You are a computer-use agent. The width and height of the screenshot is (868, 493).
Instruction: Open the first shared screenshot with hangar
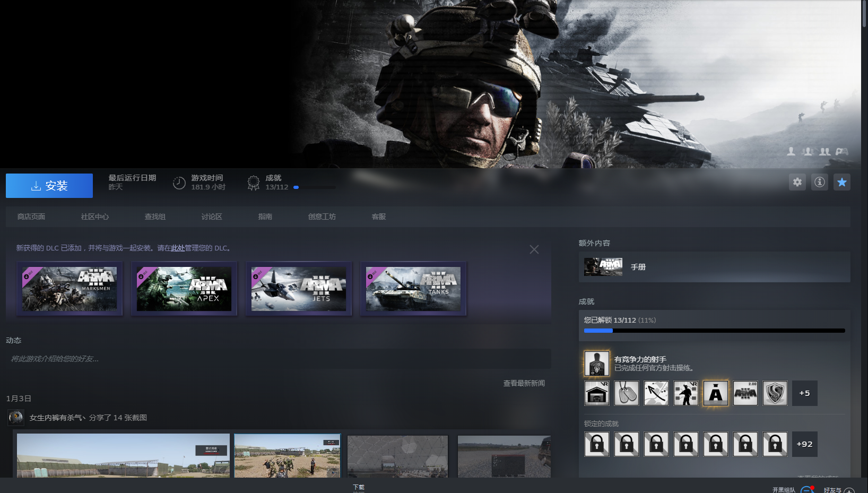(123, 455)
